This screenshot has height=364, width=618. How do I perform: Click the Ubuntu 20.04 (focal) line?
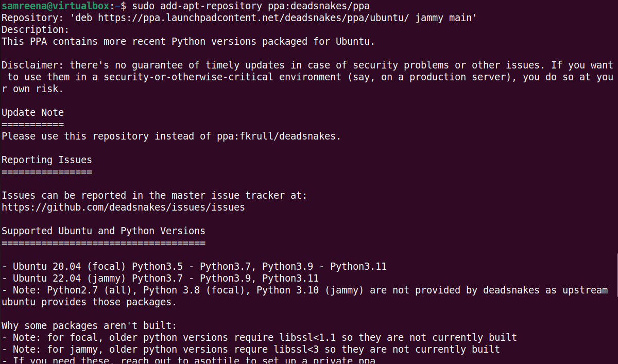[x=194, y=267]
